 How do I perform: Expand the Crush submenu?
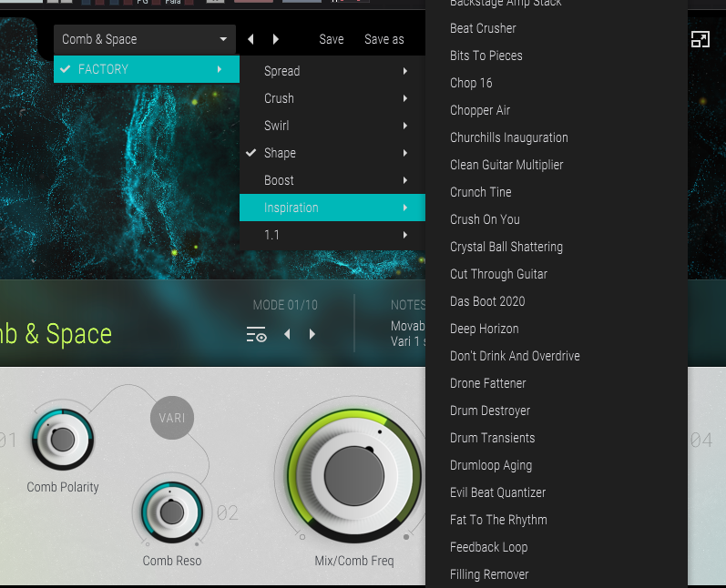[332, 98]
